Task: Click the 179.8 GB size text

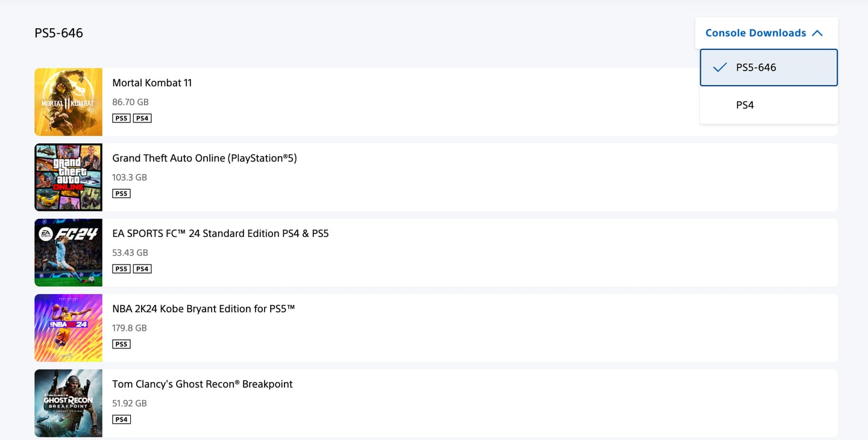Action: click(x=130, y=328)
